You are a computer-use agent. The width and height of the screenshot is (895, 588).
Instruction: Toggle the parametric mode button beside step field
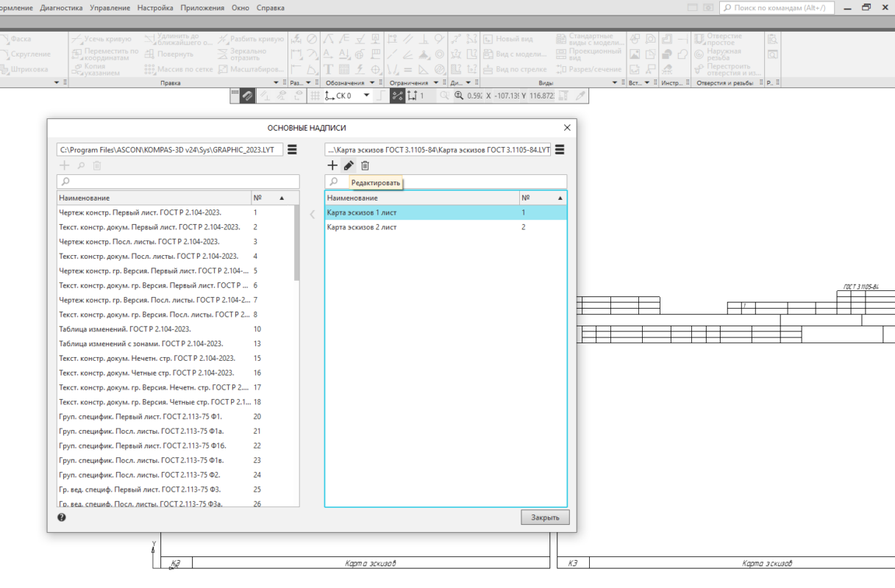pos(398,96)
